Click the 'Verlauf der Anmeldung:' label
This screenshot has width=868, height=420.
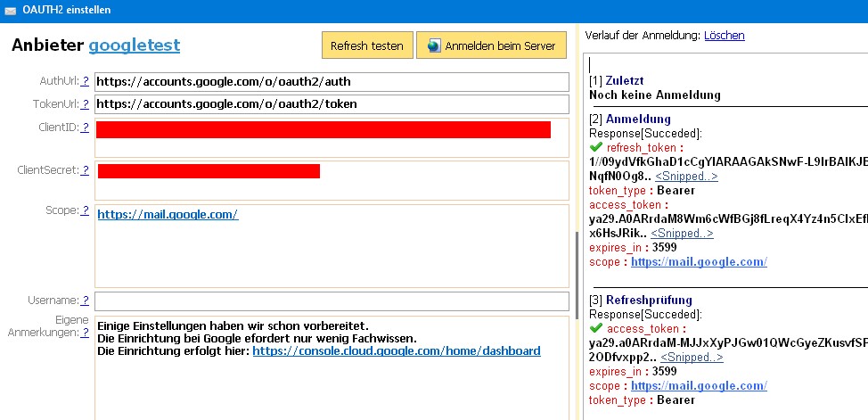pos(643,36)
